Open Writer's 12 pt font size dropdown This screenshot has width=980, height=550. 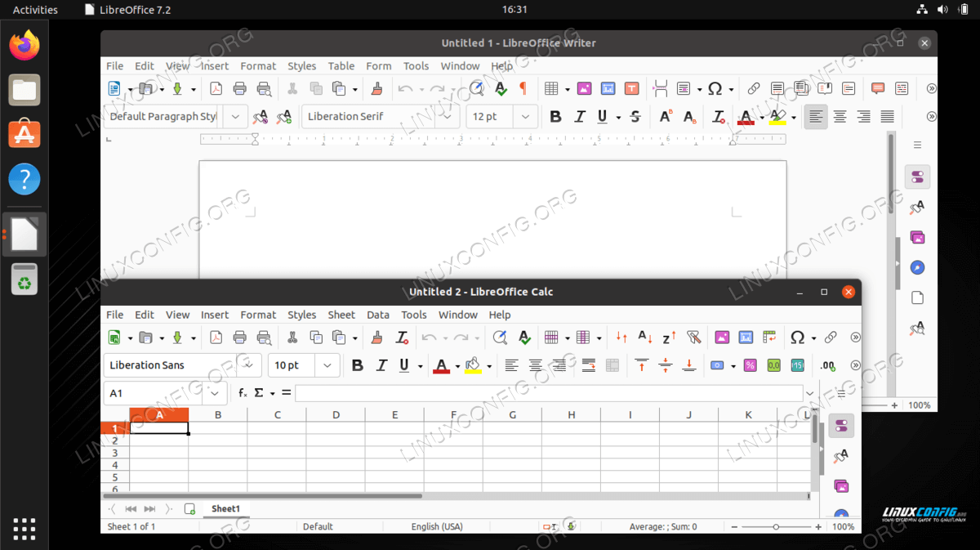pyautogui.click(x=526, y=117)
